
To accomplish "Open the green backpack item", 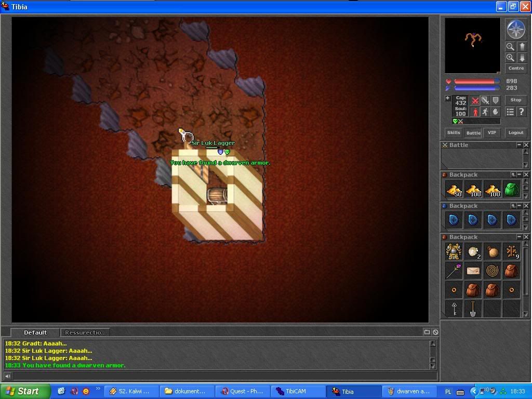I will coord(512,190).
